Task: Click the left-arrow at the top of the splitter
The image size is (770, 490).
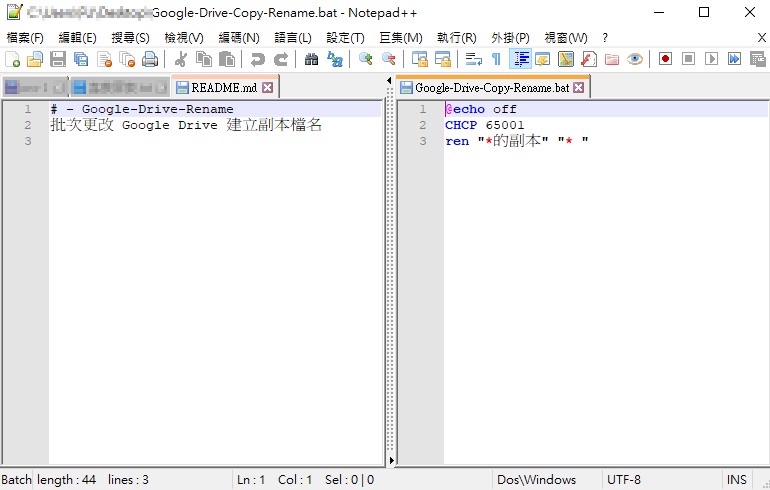Action: pyautogui.click(x=389, y=81)
